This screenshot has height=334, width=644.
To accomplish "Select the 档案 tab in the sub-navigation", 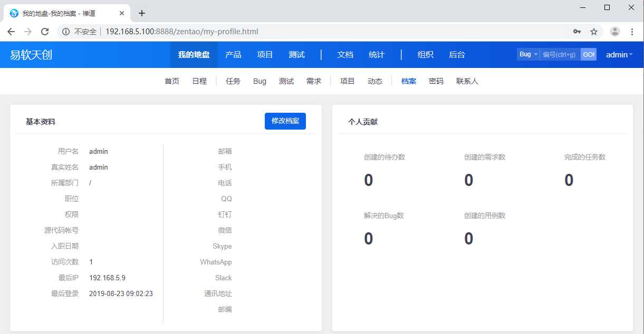I will click(408, 81).
